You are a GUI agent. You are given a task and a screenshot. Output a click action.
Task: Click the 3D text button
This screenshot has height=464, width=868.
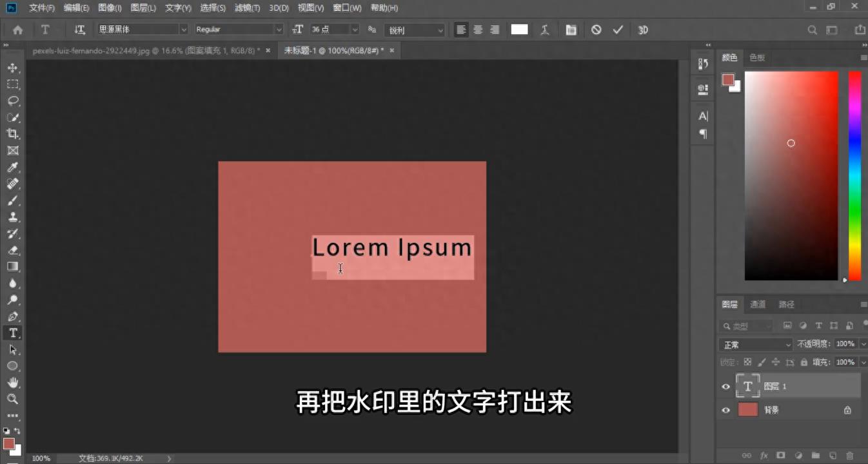tap(643, 30)
